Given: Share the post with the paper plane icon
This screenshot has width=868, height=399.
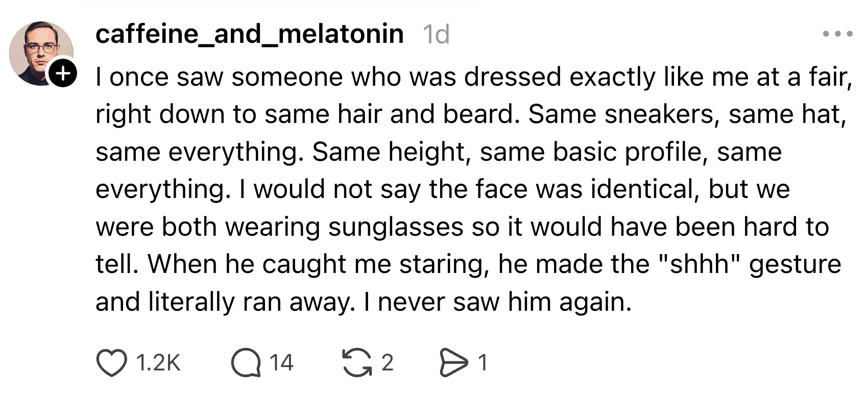Looking at the screenshot, I should [453, 363].
